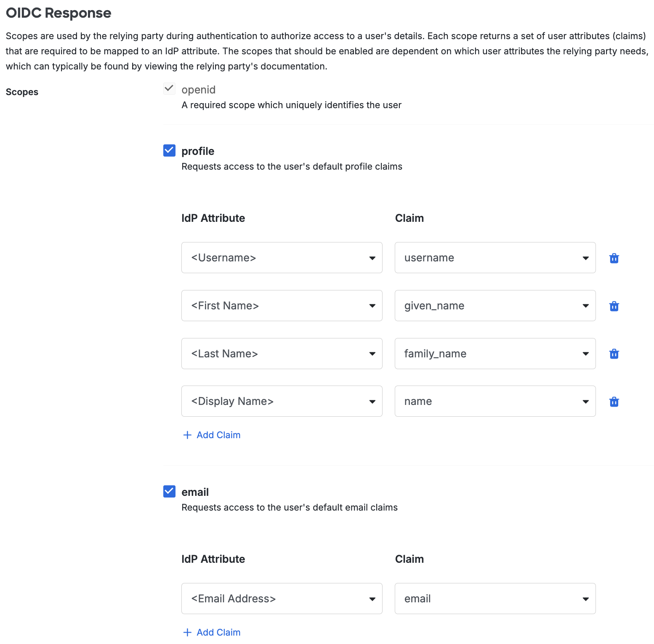Open the <Last Name> attribute dropdown
This screenshot has width=654, height=644.
tap(372, 354)
